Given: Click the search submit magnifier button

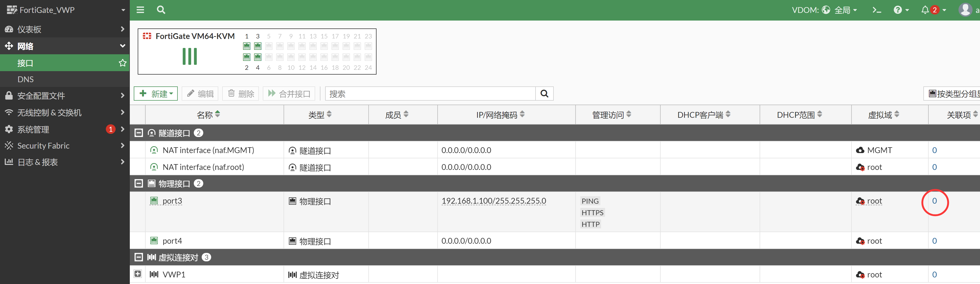Looking at the screenshot, I should coord(544,94).
